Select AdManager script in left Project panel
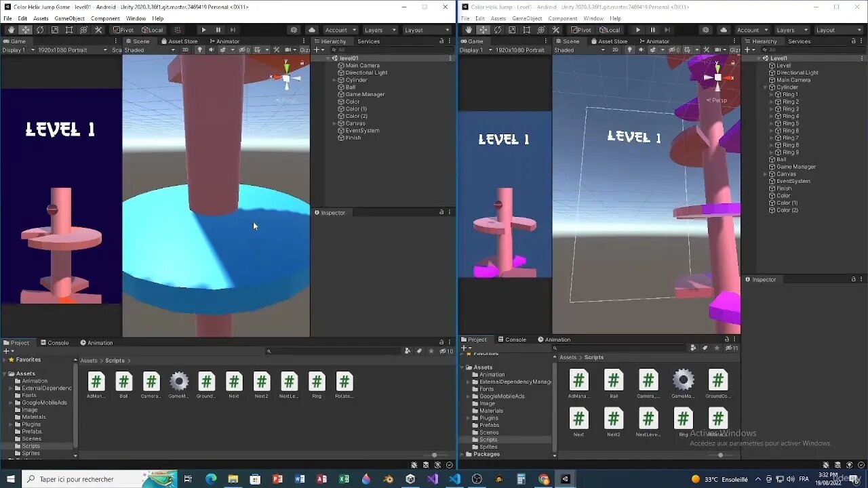 coord(96,386)
